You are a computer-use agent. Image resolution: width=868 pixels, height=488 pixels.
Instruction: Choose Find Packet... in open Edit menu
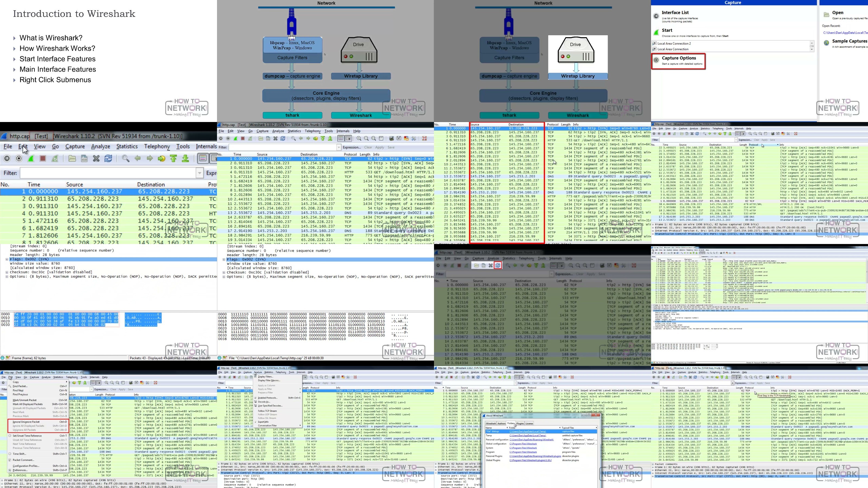(38, 386)
